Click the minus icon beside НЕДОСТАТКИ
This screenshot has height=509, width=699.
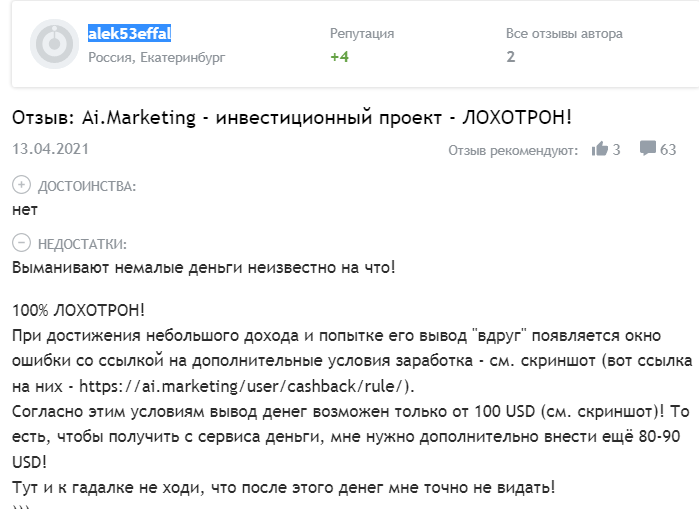click(21, 243)
